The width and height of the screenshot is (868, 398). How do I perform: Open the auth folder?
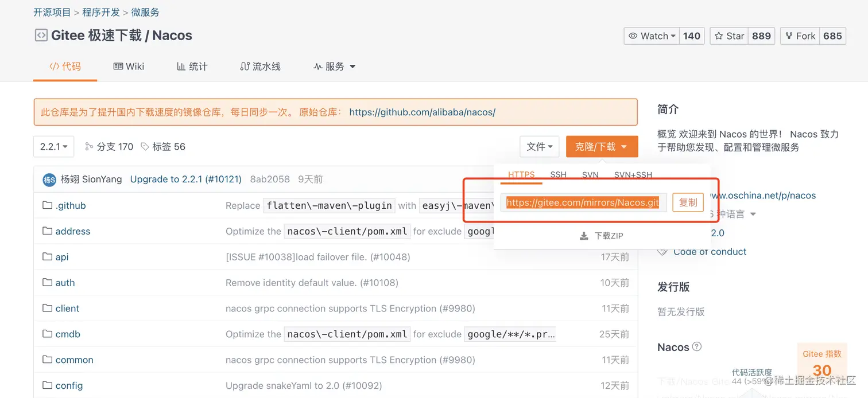[x=65, y=283]
